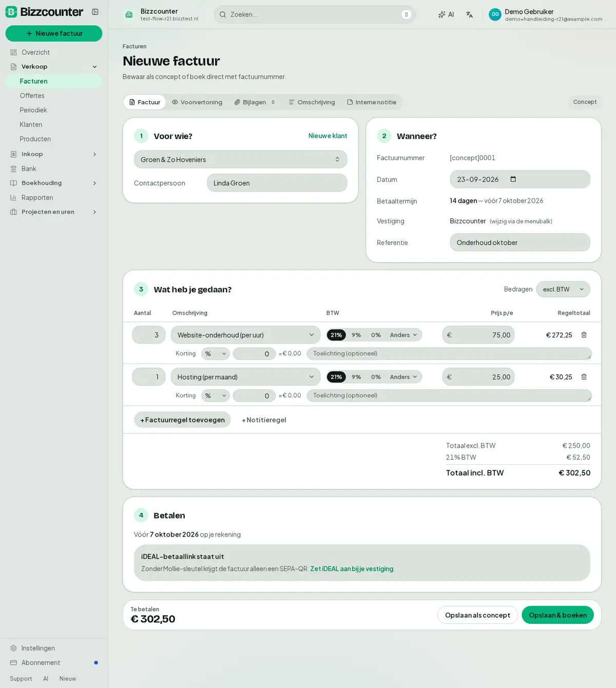The image size is (616, 688).
Task: Select 21% BTW for Hosting line
Action: coord(336,377)
